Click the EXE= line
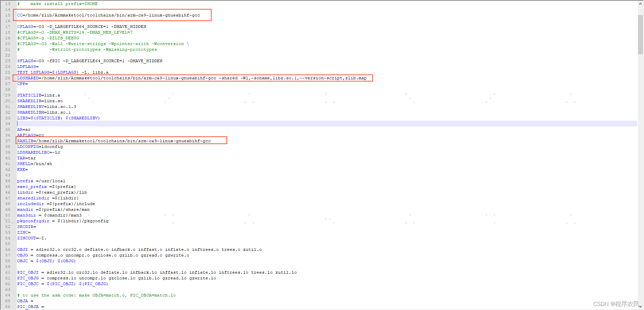Viewport: 644px width, 310px height. [x=23, y=169]
